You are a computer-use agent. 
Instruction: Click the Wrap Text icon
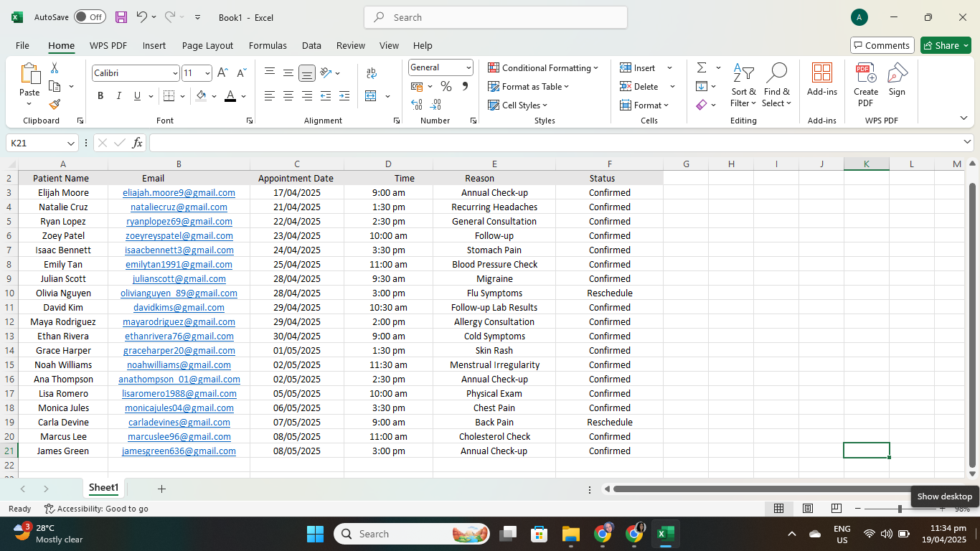click(x=372, y=73)
